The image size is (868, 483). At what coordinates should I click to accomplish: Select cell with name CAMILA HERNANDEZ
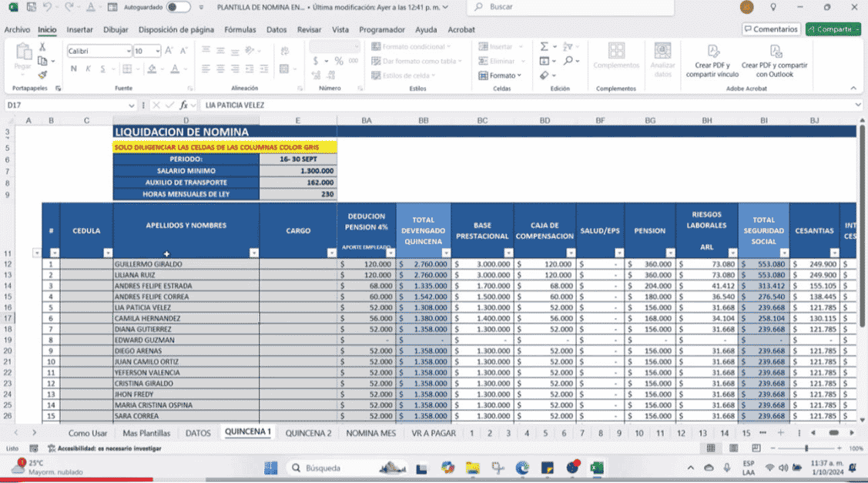point(186,318)
